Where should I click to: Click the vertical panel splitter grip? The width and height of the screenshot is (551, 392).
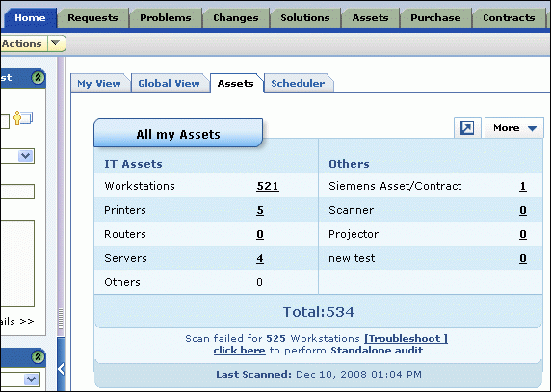point(61,319)
